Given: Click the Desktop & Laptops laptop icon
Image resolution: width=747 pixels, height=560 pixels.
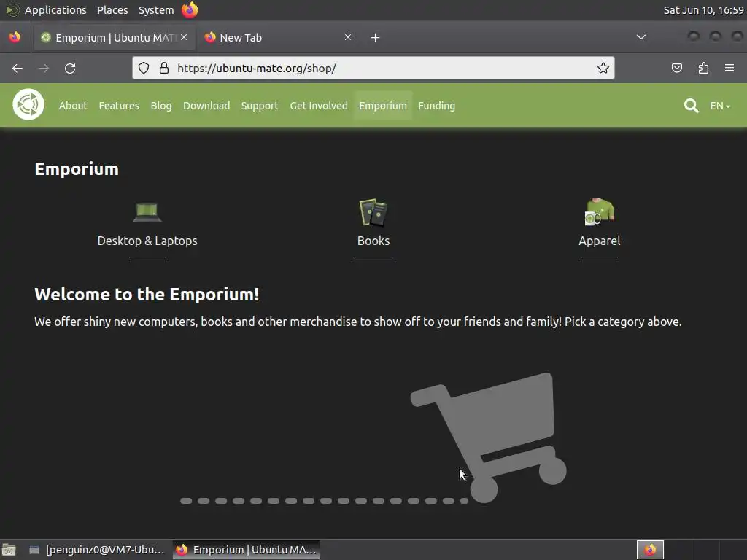Looking at the screenshot, I should [x=147, y=212].
